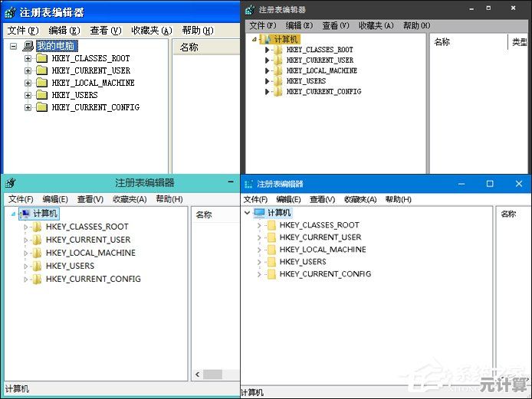Click the regedit icon in the black title bar
Viewport: 532px width, 399px height.
point(250,9)
